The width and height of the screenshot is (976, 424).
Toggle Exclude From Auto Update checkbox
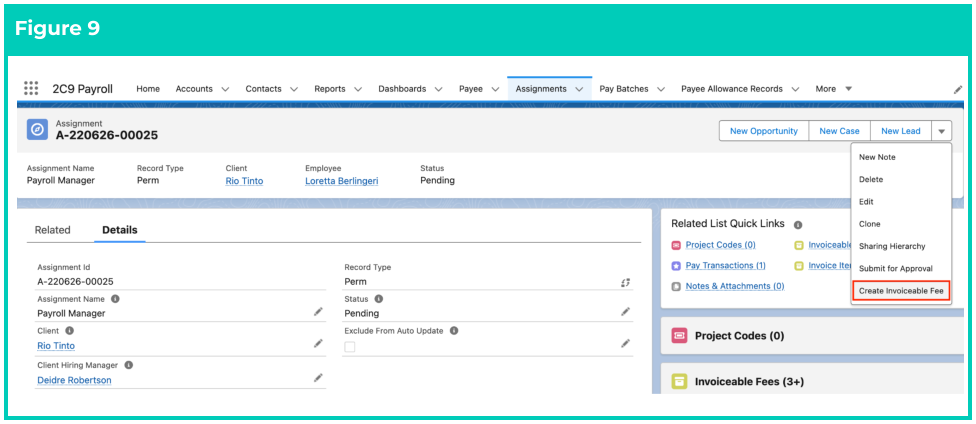pos(350,347)
